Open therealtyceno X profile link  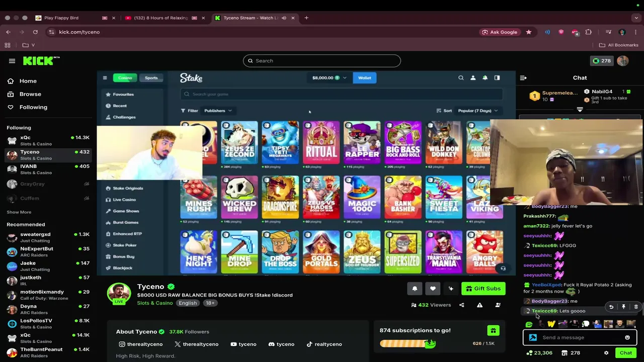click(x=196, y=344)
